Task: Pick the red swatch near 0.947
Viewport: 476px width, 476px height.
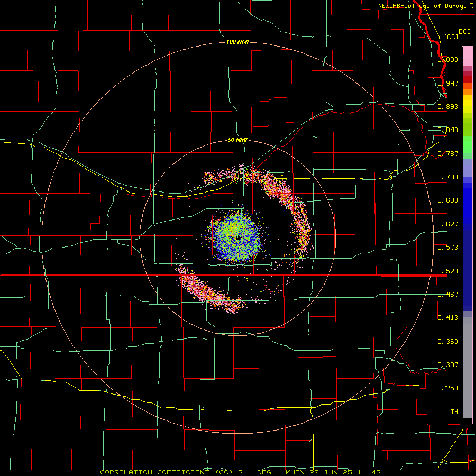Action: click(467, 79)
